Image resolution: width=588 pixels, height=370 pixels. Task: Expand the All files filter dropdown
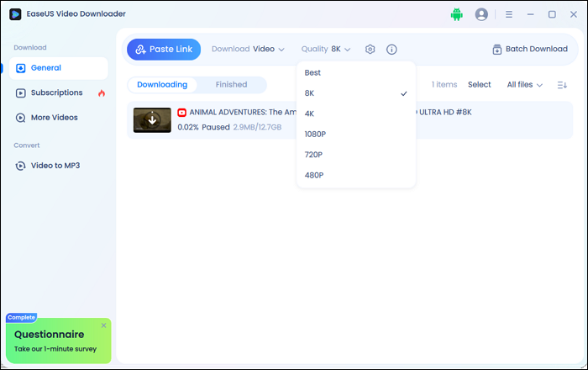pyautogui.click(x=525, y=85)
